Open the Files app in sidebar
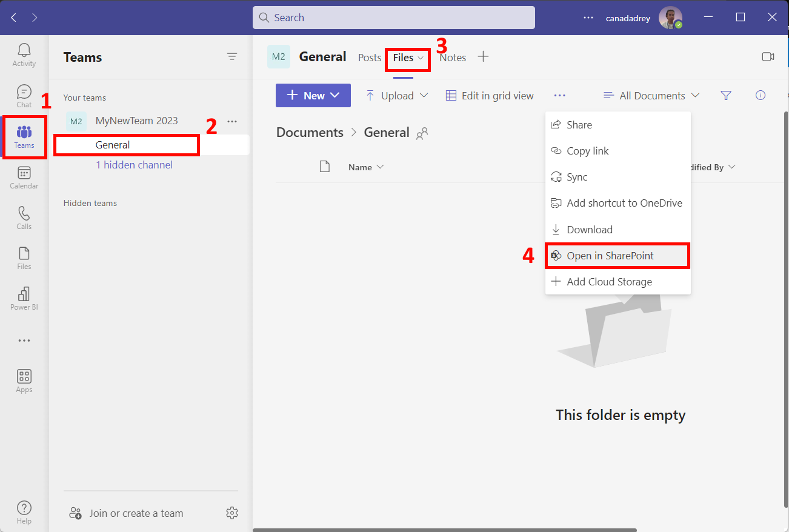Viewport: 789px width, 532px height. 24,258
